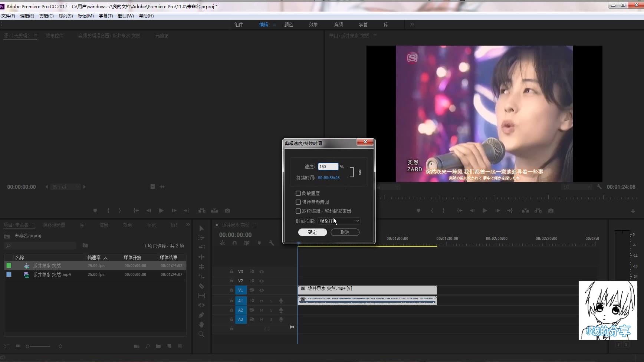Click New Bin folder icon in project panel
The height and width of the screenshot is (362, 644).
(158, 346)
